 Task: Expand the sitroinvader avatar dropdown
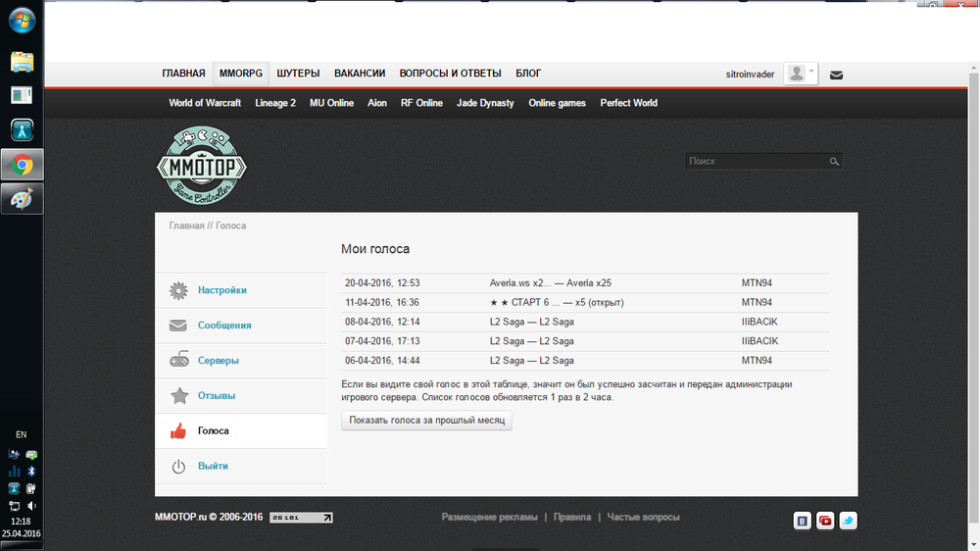(x=801, y=74)
